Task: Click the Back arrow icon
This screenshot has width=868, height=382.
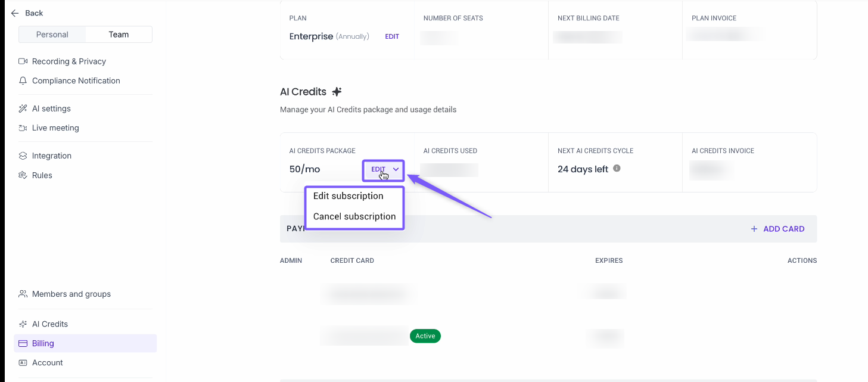Action: pos(15,13)
